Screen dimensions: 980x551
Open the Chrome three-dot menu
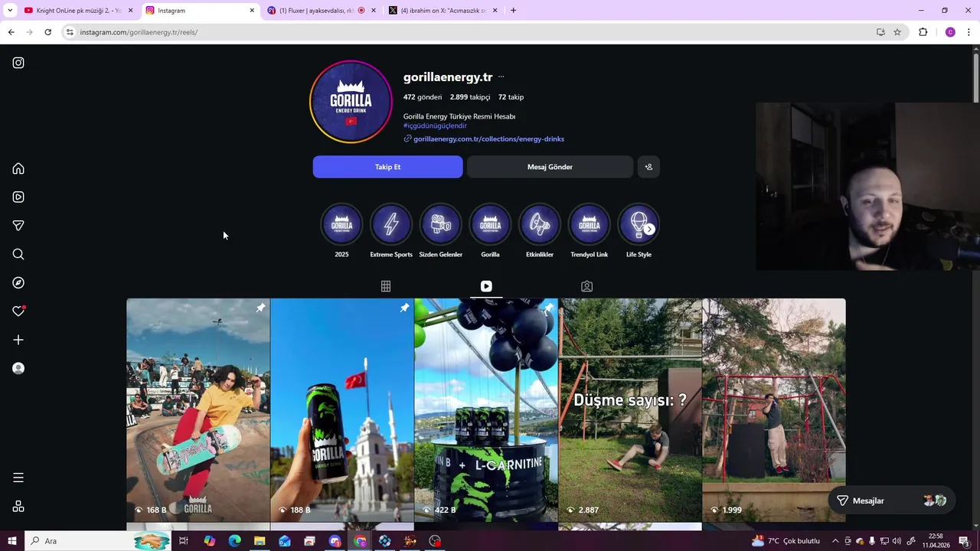[x=969, y=32]
